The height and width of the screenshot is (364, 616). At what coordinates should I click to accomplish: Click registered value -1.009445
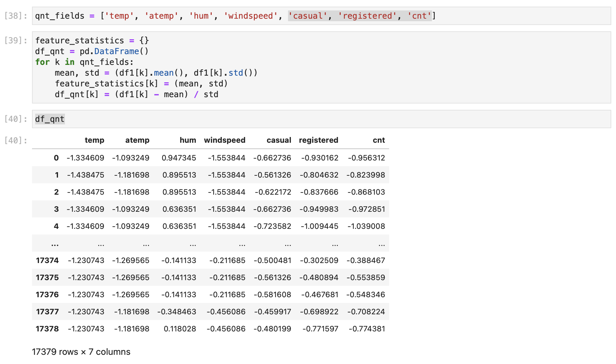click(319, 226)
